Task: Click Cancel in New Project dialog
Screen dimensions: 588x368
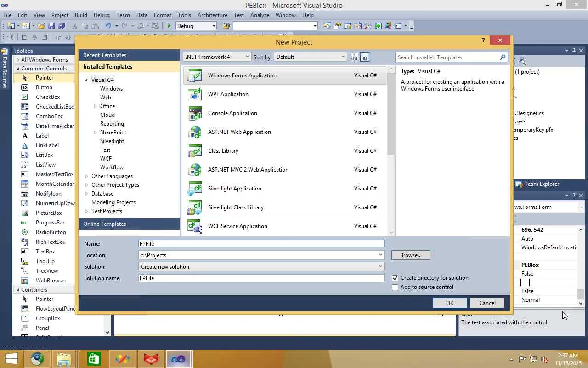Action: click(487, 303)
